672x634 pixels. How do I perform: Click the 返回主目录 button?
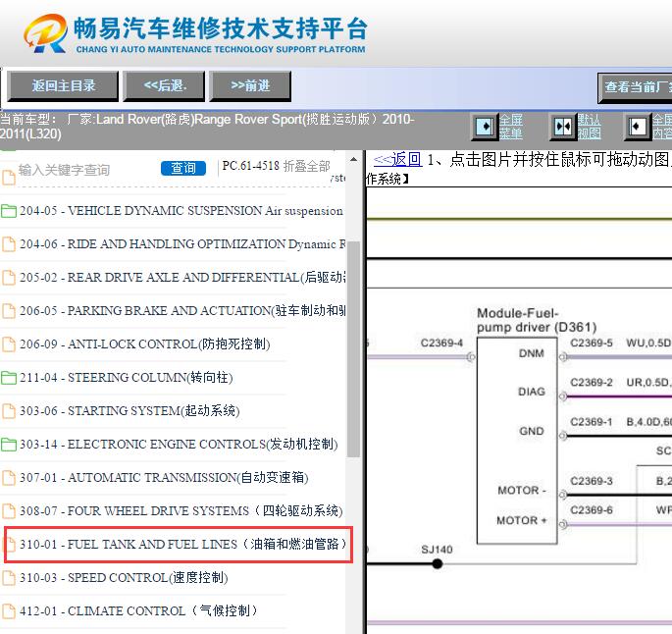(x=63, y=85)
